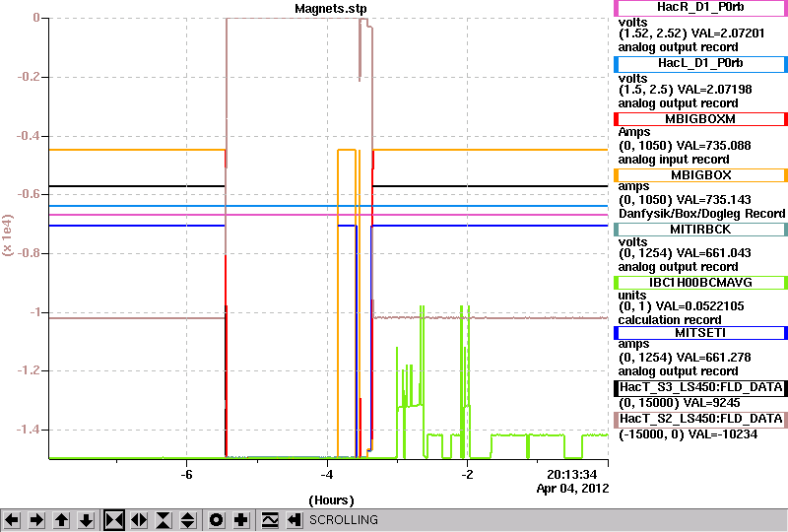Image resolution: width=788 pixels, height=532 pixels.
Task: Click the -2 tick on the time axis
Action: (x=467, y=475)
